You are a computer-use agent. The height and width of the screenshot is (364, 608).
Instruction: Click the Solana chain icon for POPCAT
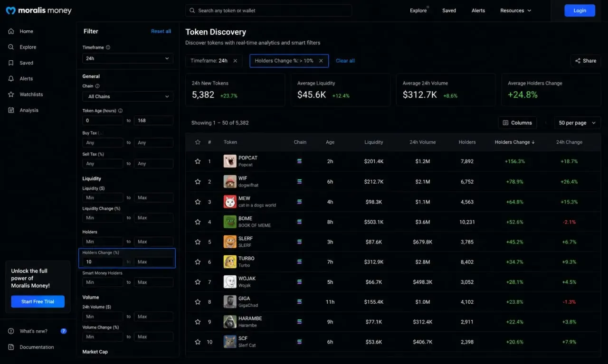coord(300,161)
